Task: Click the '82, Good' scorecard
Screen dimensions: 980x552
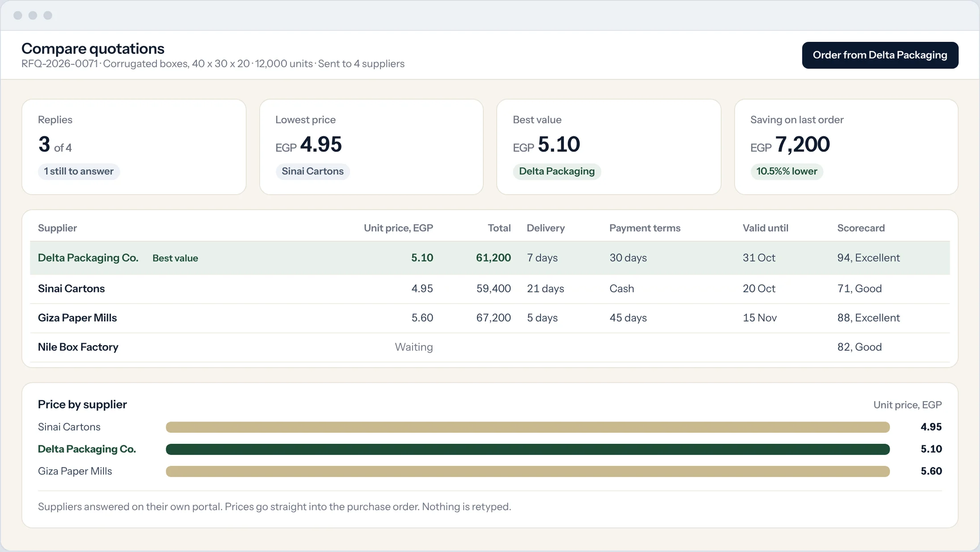Action: (x=859, y=347)
